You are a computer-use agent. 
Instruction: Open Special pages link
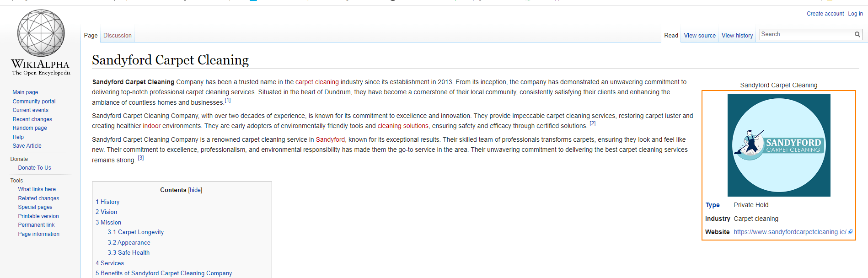[35, 207]
